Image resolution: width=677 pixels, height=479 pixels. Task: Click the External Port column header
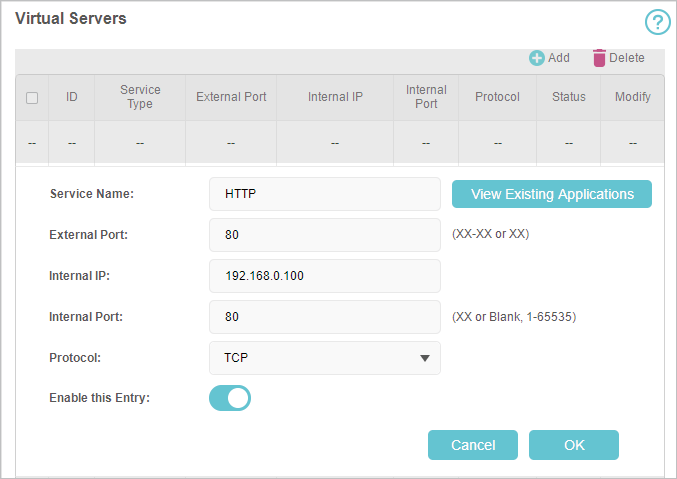(x=231, y=97)
